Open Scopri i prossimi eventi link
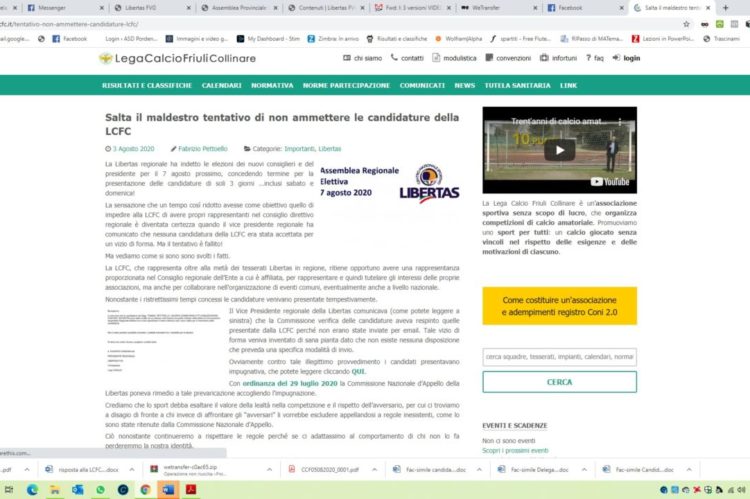 tap(515, 451)
